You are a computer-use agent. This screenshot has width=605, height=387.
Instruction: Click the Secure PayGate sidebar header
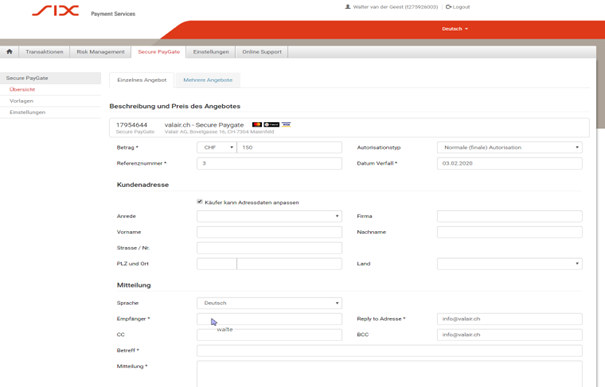coord(50,78)
